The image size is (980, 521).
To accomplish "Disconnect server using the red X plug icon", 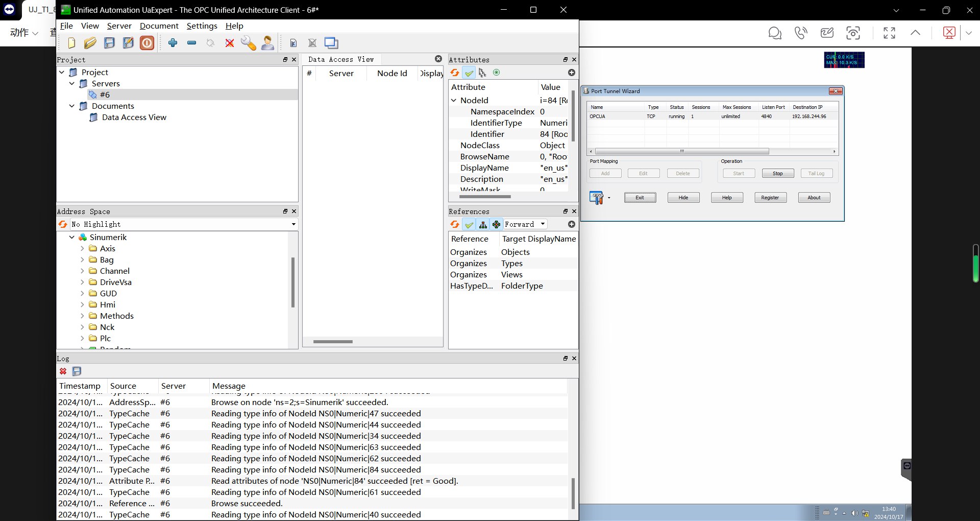I will point(230,43).
